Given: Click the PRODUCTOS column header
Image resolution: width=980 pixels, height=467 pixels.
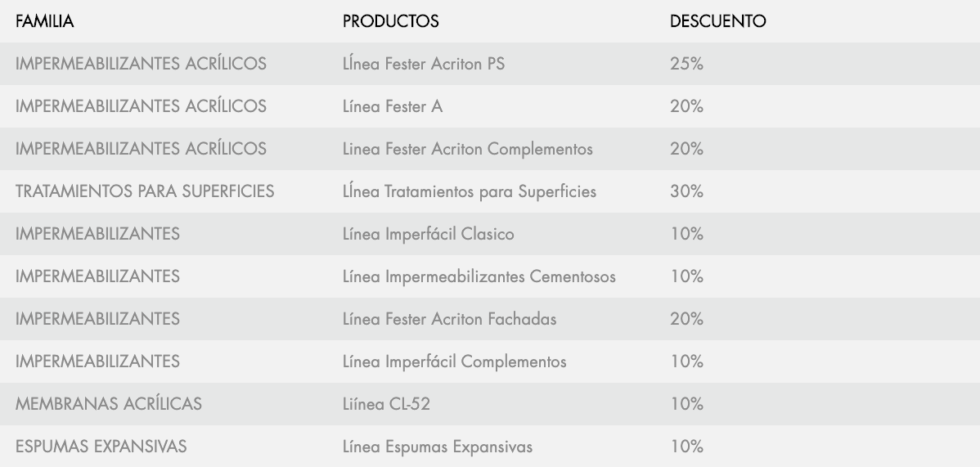Looking at the screenshot, I should [x=390, y=22].
